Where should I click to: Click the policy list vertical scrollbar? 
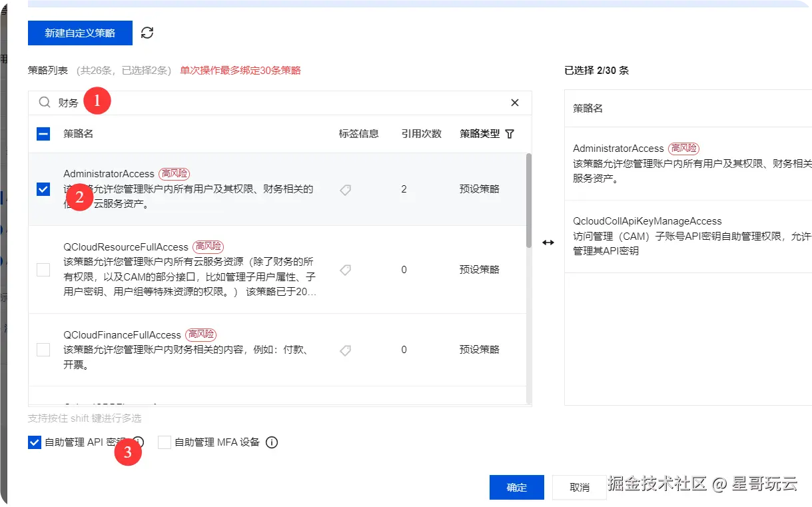click(529, 200)
